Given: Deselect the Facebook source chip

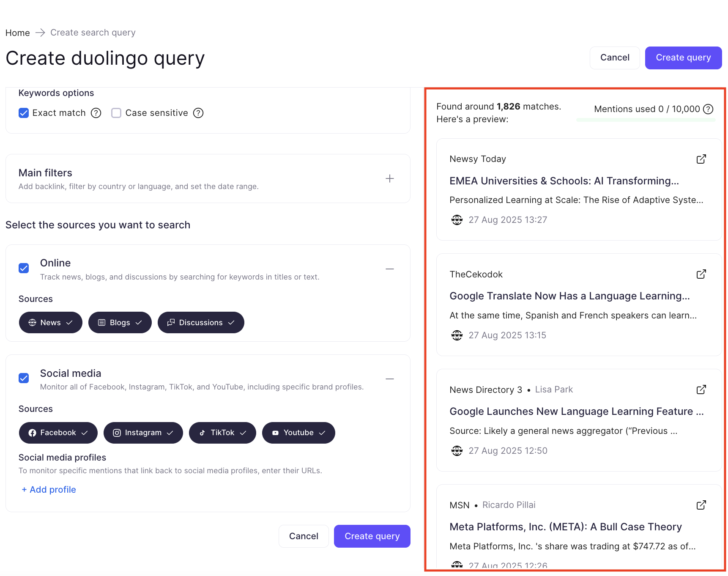Looking at the screenshot, I should tap(58, 433).
